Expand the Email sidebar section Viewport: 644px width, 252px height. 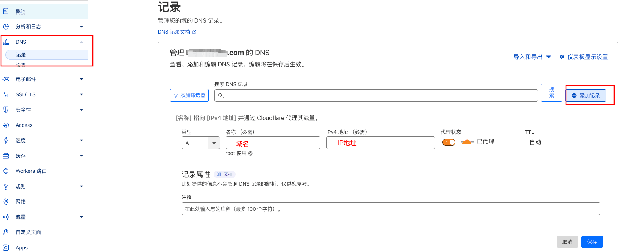coord(82,79)
